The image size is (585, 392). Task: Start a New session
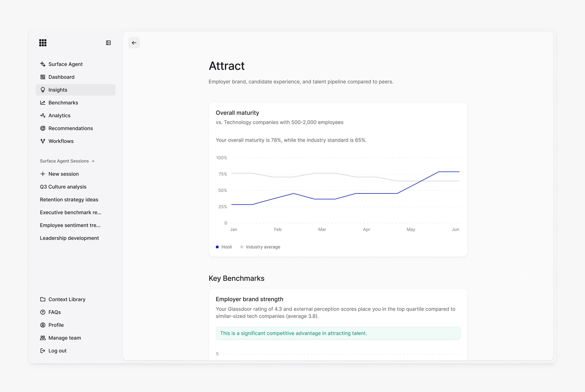(76, 174)
